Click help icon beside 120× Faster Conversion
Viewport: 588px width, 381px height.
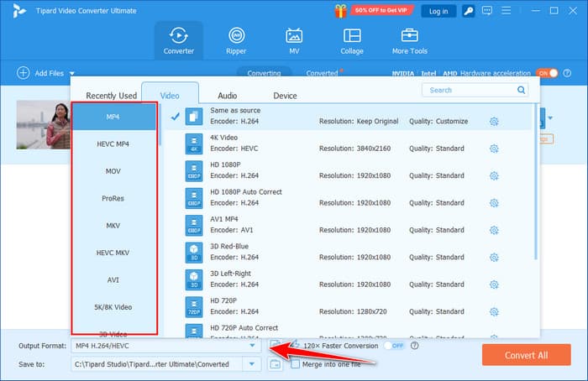click(414, 346)
